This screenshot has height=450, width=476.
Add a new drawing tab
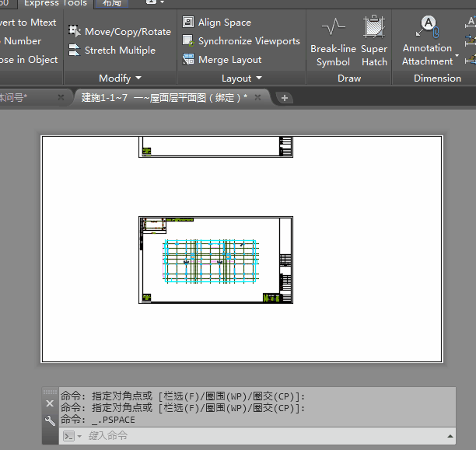285,98
